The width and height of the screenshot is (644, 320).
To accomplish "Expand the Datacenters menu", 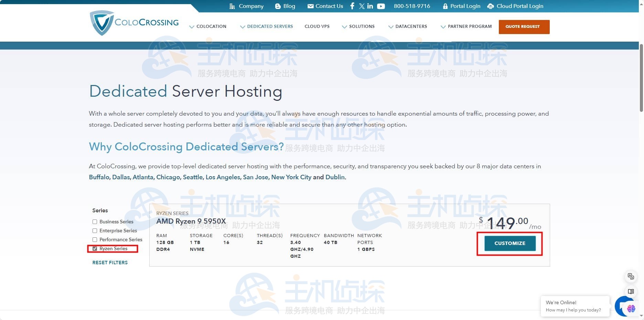I will point(408,26).
